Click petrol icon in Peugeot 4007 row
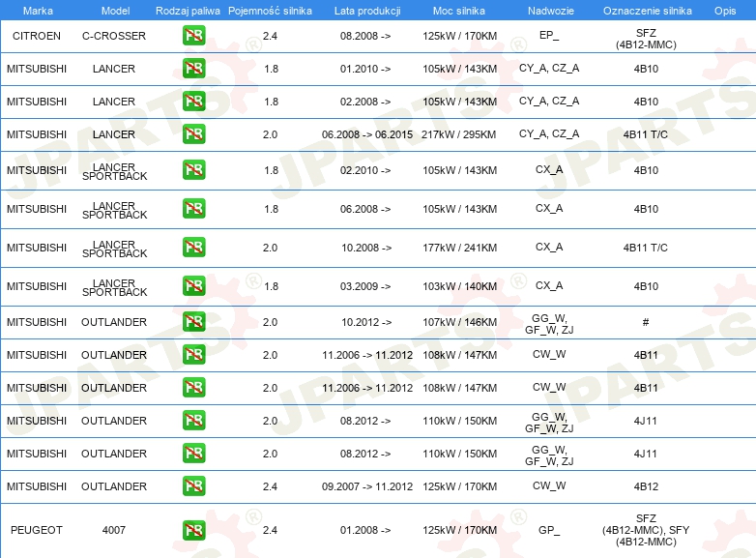The width and height of the screenshot is (756, 558). pyautogui.click(x=193, y=530)
